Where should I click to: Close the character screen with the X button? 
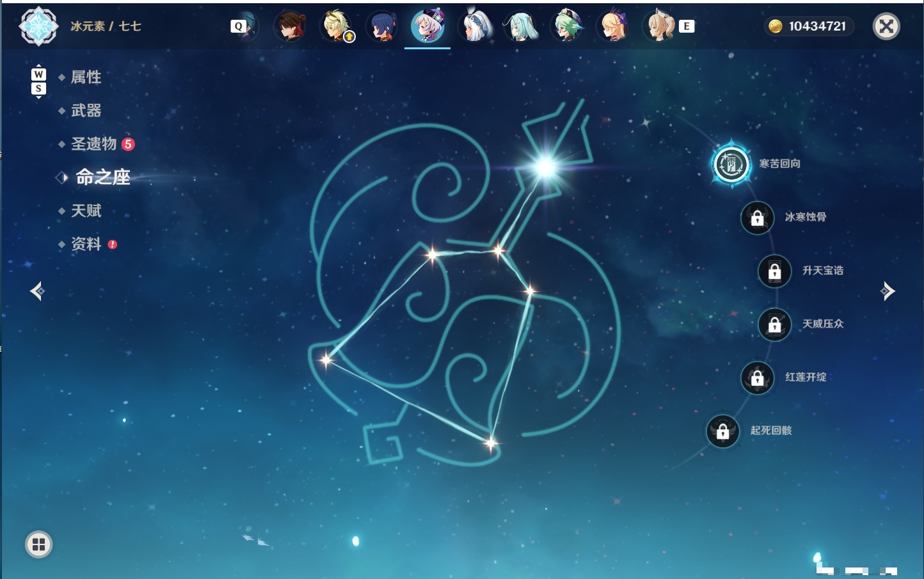[886, 26]
